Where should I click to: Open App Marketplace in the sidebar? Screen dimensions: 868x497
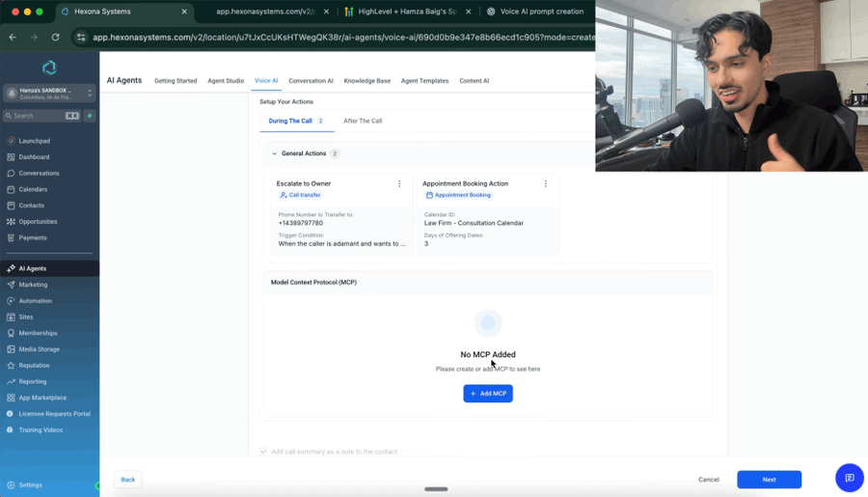42,398
